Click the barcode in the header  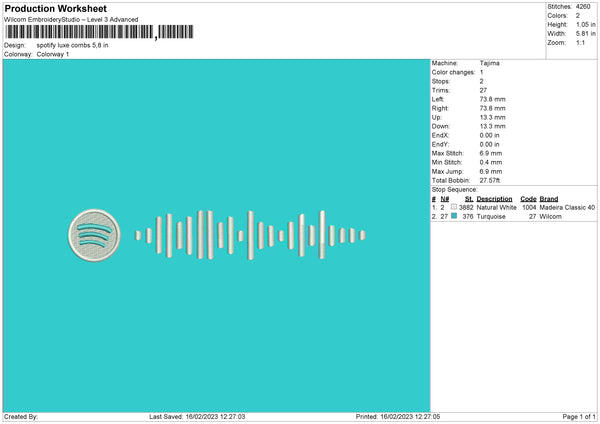[x=99, y=32]
